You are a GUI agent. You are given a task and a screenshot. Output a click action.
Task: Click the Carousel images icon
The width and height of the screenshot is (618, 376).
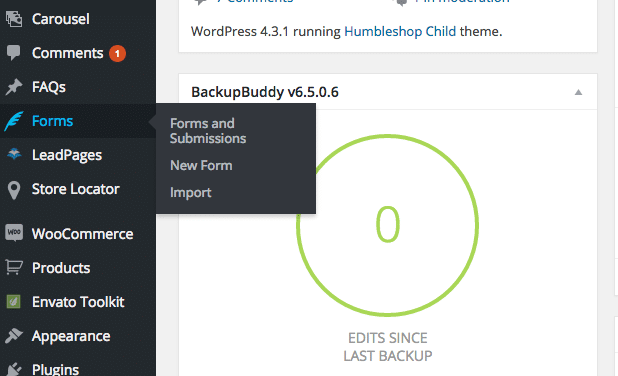pos(14,19)
